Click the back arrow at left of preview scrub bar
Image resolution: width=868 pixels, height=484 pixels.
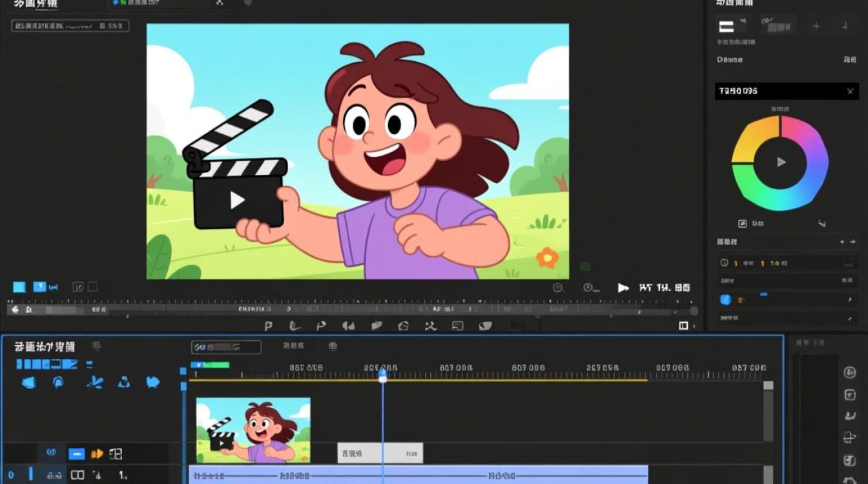click(x=15, y=310)
